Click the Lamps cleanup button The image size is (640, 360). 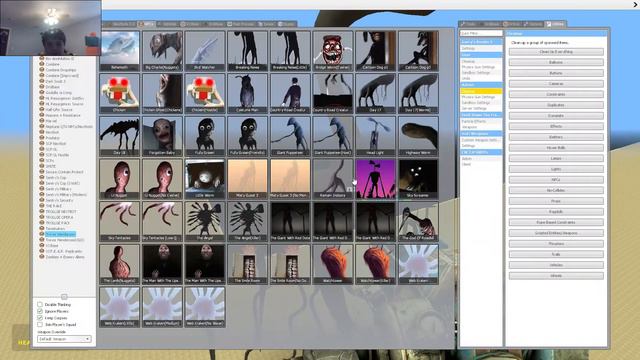(x=556, y=158)
